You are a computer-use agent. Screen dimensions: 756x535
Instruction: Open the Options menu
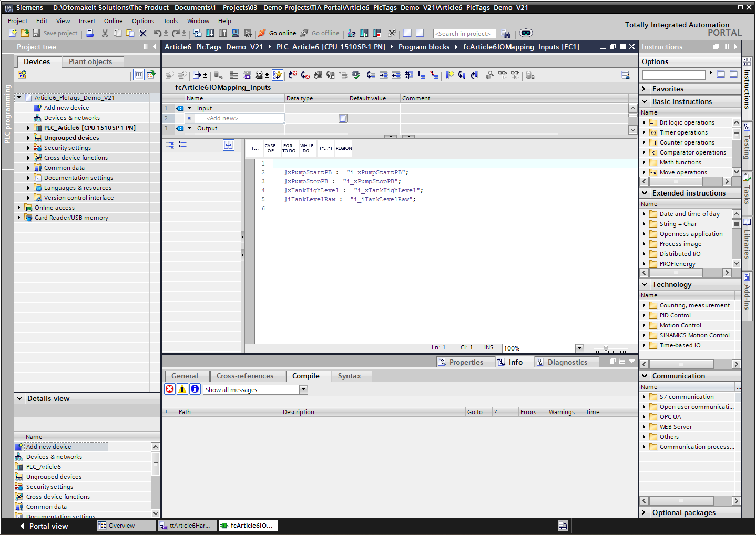(143, 21)
